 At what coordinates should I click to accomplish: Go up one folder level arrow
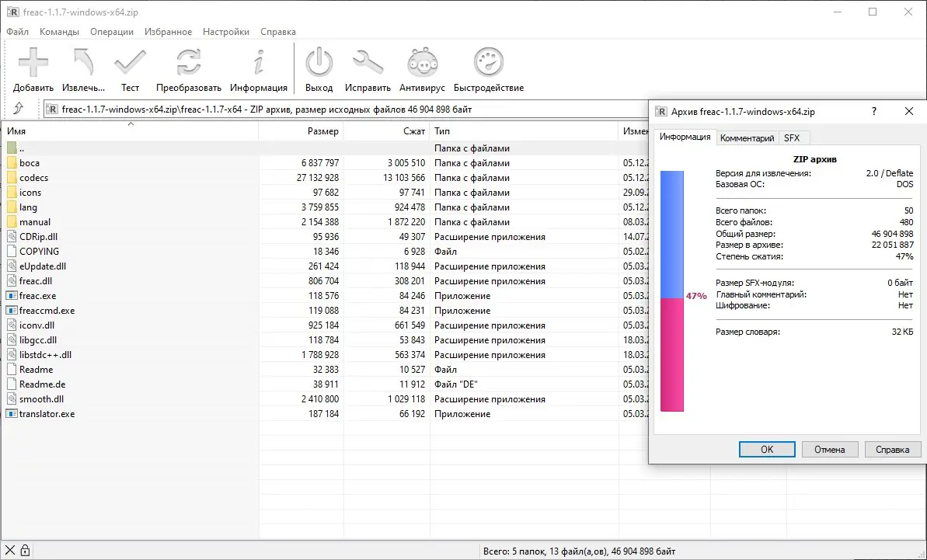(x=19, y=108)
